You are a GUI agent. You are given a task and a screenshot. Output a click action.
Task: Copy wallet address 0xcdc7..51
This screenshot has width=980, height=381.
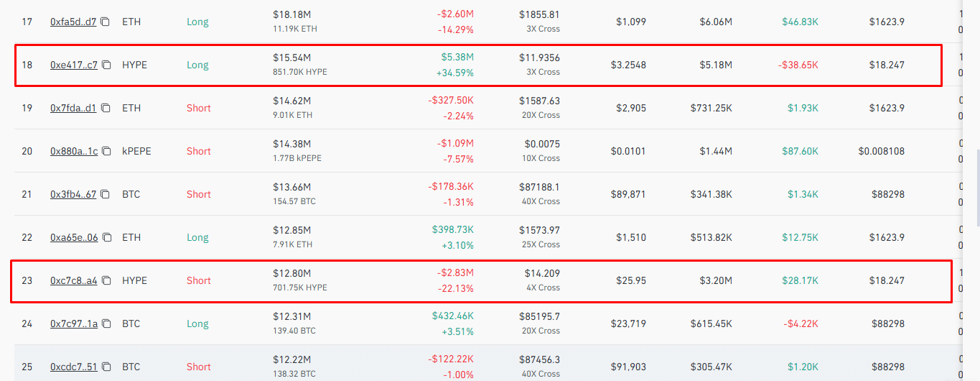click(x=106, y=367)
